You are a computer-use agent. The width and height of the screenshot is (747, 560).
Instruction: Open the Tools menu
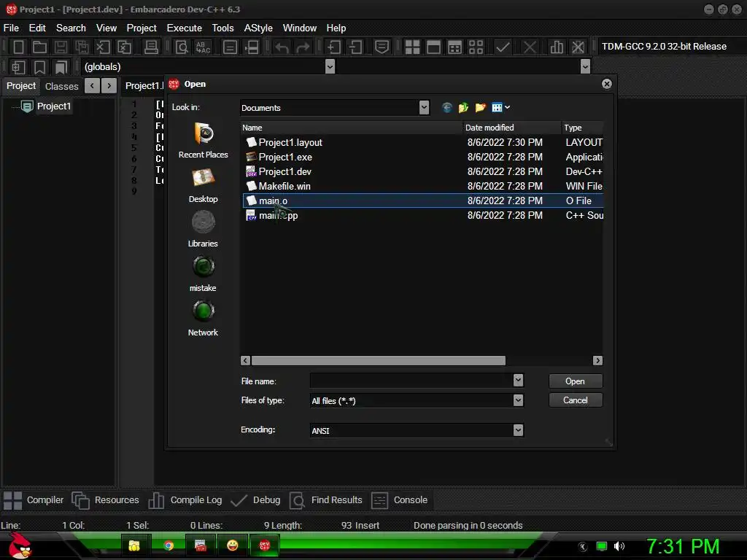tap(223, 28)
